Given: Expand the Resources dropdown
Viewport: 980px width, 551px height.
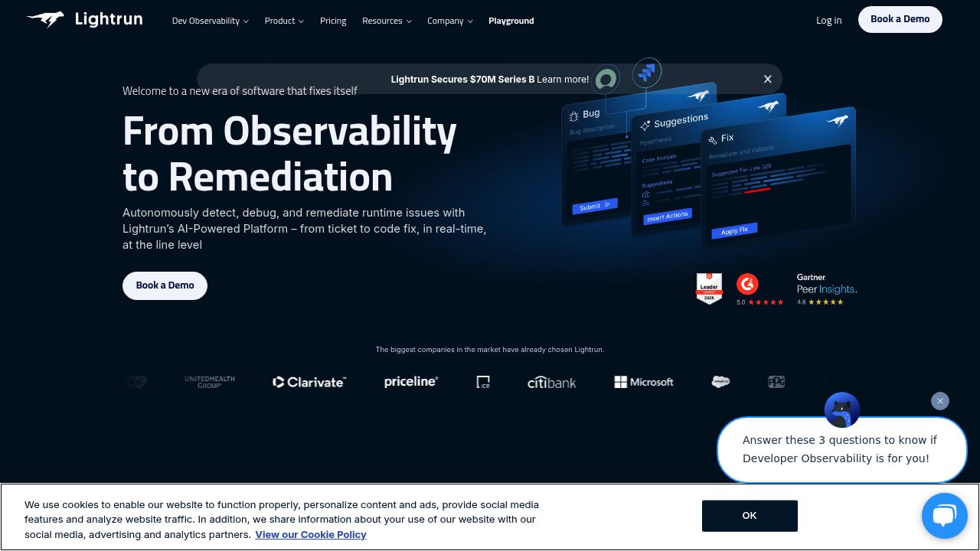Looking at the screenshot, I should click(387, 21).
